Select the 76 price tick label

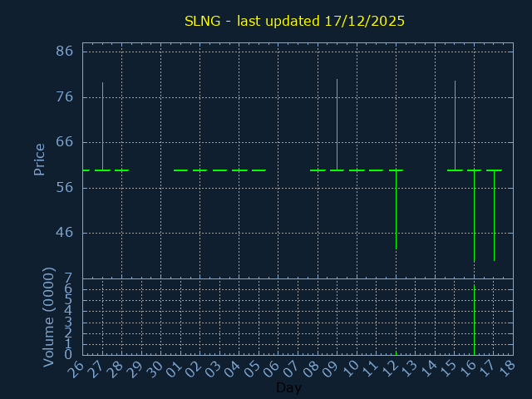coord(64,97)
